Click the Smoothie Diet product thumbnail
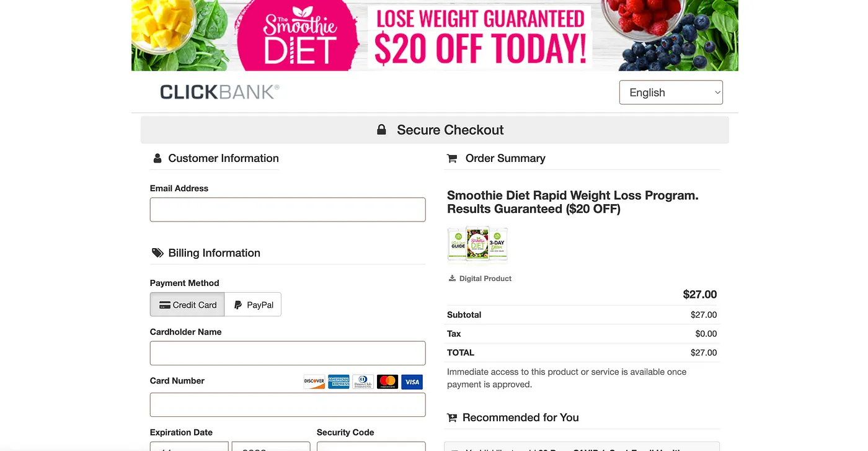The width and height of the screenshot is (868, 451). pyautogui.click(x=477, y=244)
